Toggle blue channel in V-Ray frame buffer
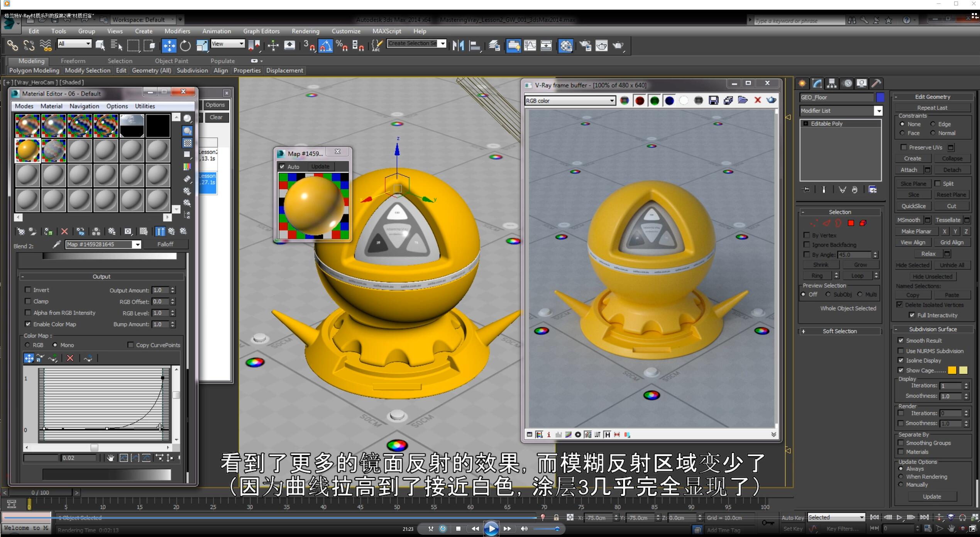The image size is (980, 537). [x=669, y=100]
